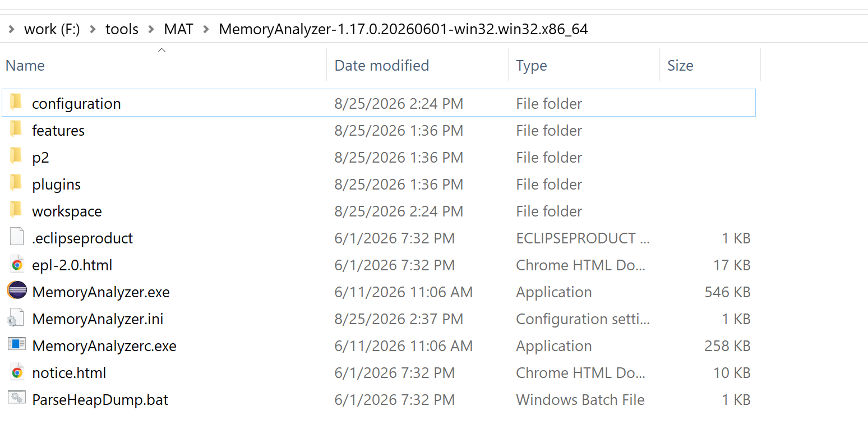Navigate to MAT folder in breadcrumb
The width and height of the screenshot is (868, 438).
[178, 29]
